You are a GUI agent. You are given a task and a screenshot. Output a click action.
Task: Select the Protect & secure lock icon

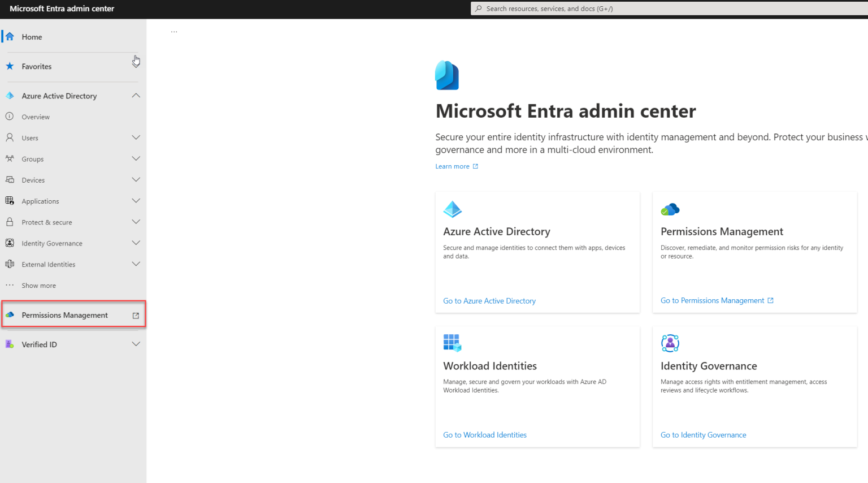click(x=10, y=222)
